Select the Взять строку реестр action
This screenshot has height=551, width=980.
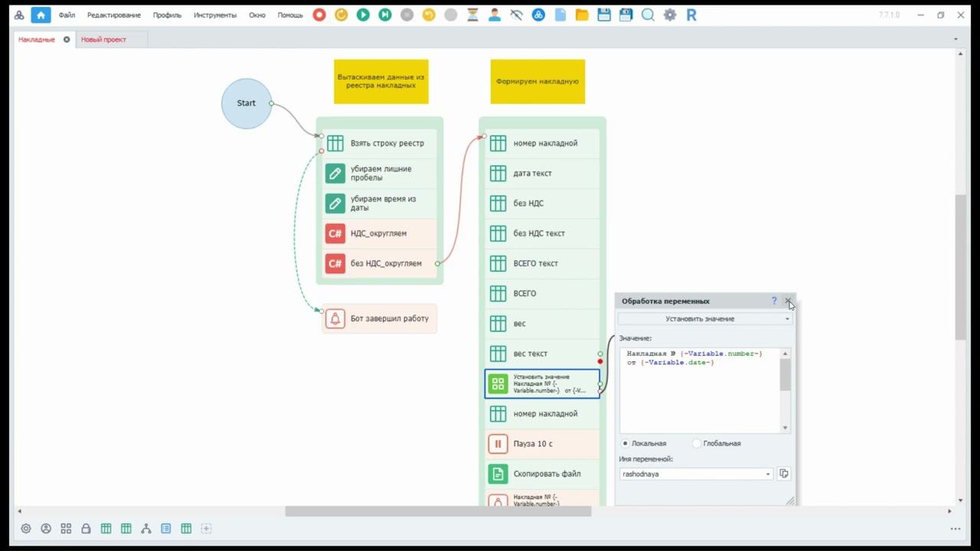pyautogui.click(x=380, y=143)
